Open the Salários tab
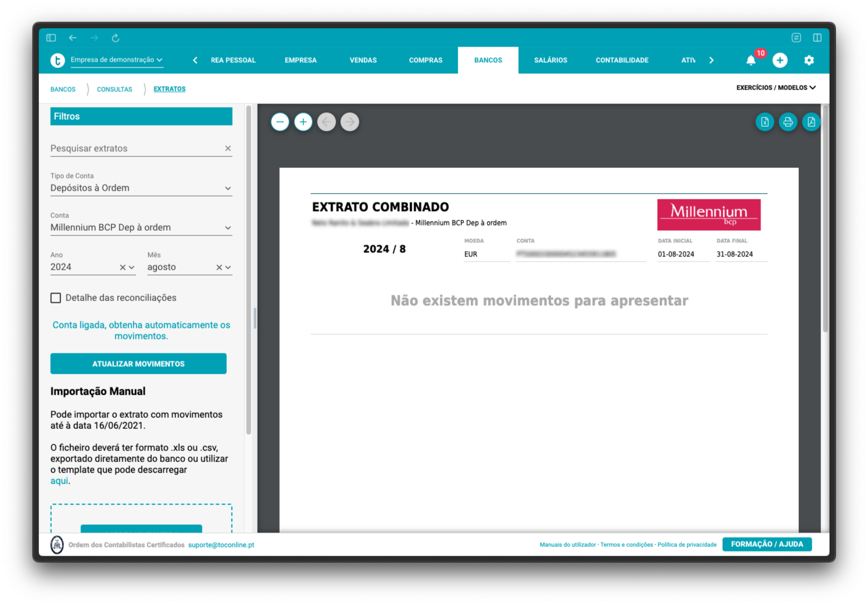868x605 pixels. tap(551, 60)
